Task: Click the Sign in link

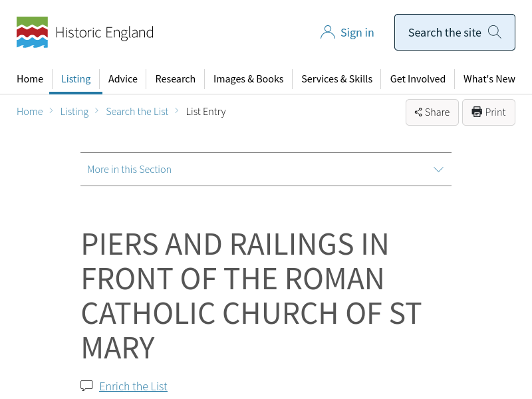Action: coord(357,33)
